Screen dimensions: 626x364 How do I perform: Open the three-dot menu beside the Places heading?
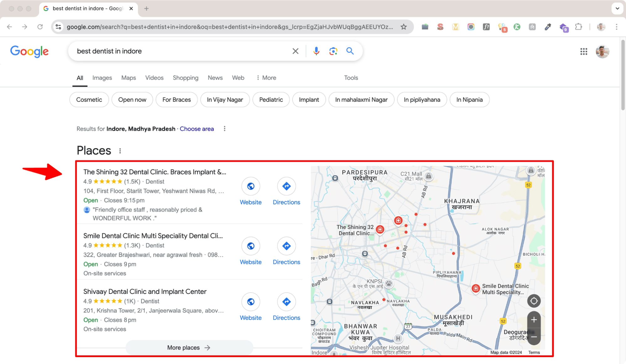tap(121, 151)
